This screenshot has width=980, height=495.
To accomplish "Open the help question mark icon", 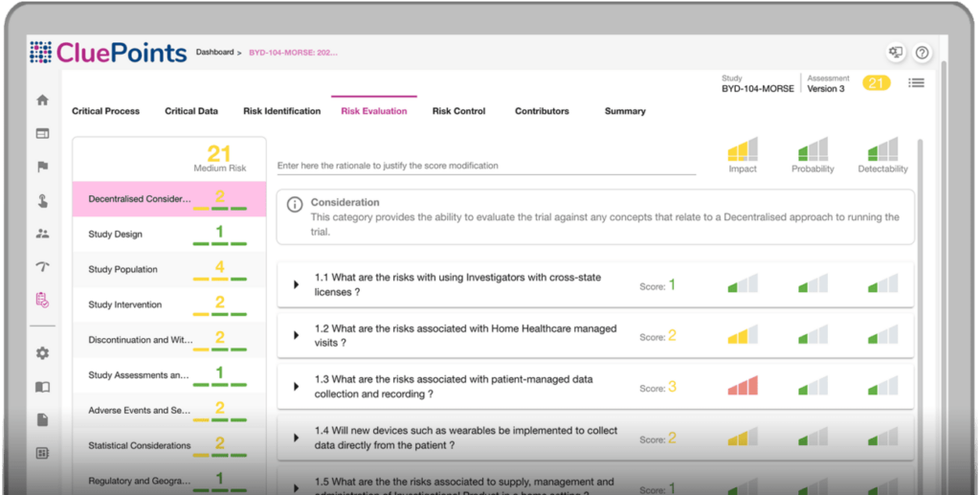I will (922, 53).
